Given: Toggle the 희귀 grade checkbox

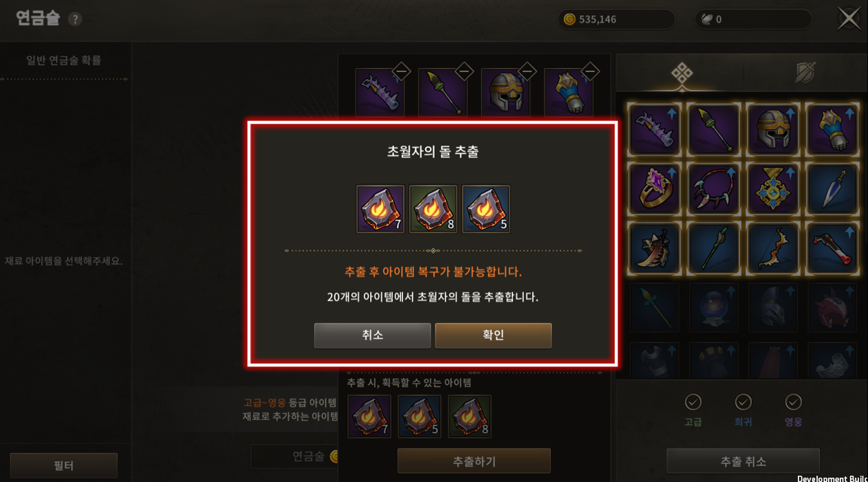Looking at the screenshot, I should (744, 402).
